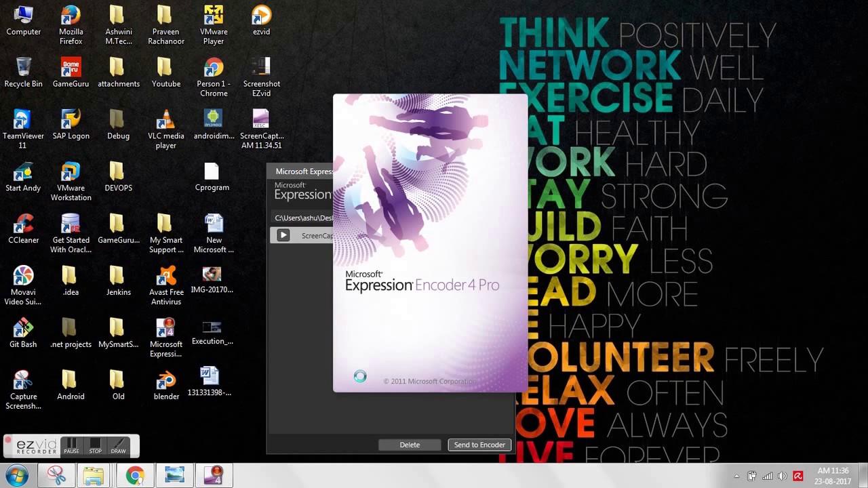Click the ezvid DRAW button
The image size is (868, 488).
pyautogui.click(x=119, y=446)
